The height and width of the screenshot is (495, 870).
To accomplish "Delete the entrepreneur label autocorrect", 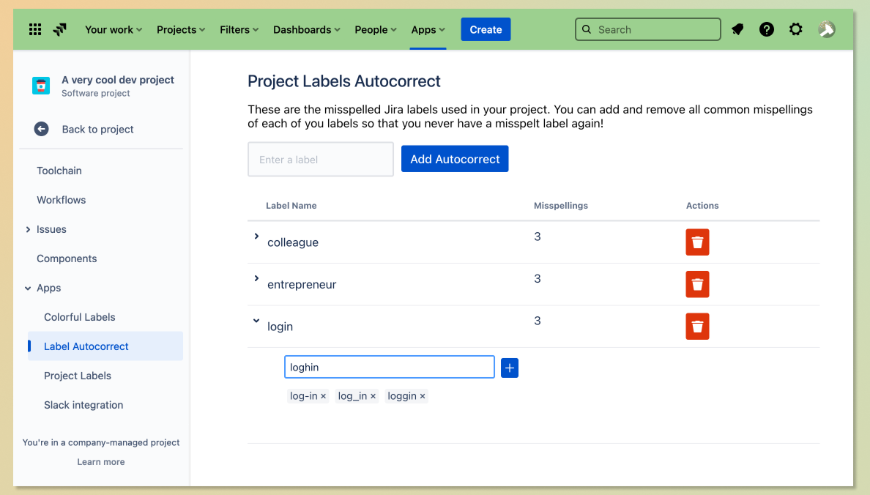I will (x=697, y=284).
